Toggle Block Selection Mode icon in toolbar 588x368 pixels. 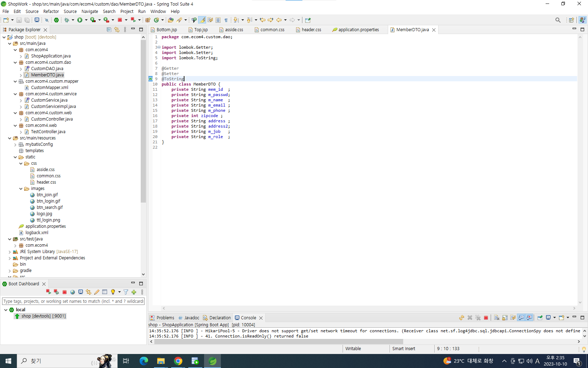pos(218,20)
